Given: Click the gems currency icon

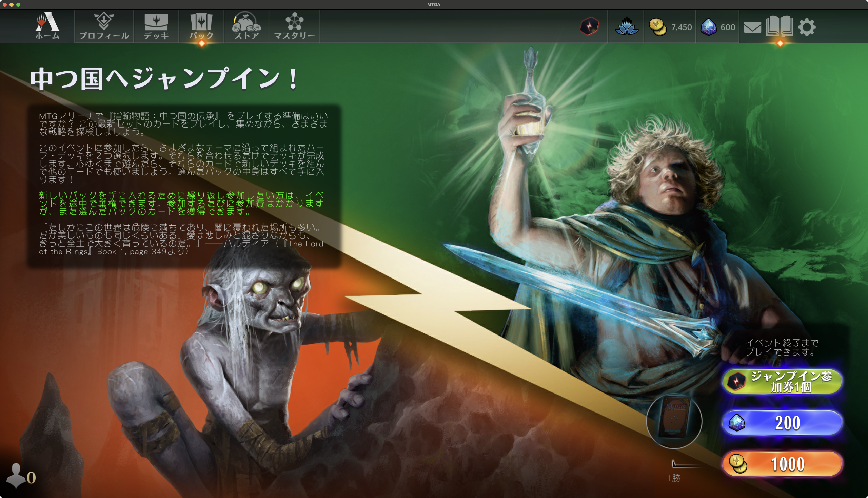Looking at the screenshot, I should click(709, 27).
